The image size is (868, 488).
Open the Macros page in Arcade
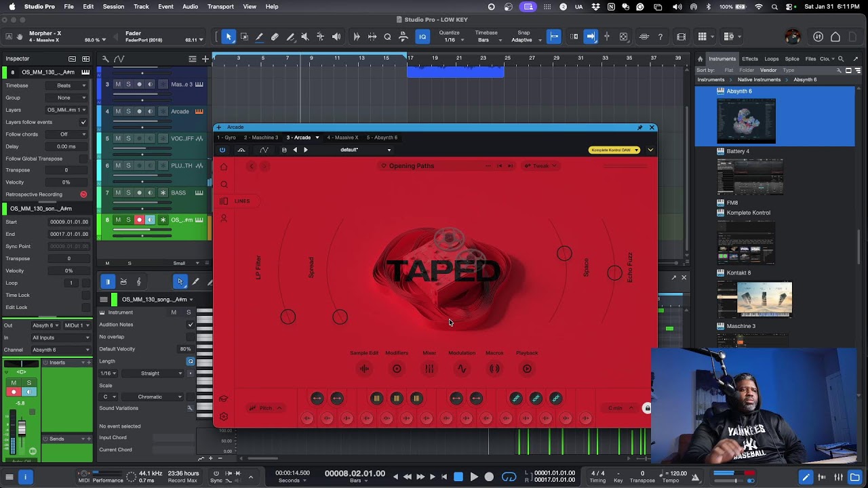click(x=494, y=369)
